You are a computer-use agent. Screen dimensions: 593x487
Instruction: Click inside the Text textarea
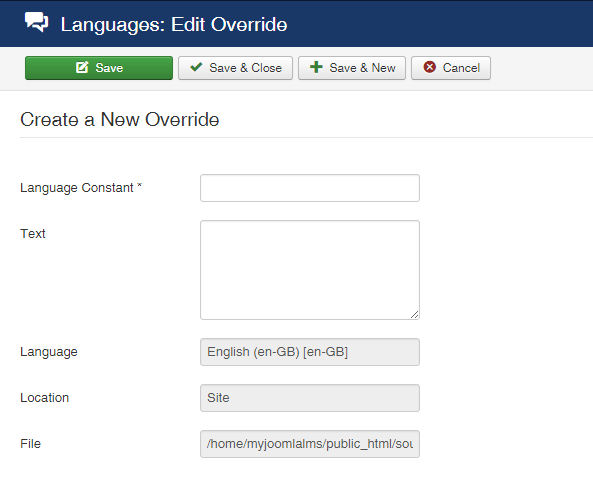click(310, 270)
